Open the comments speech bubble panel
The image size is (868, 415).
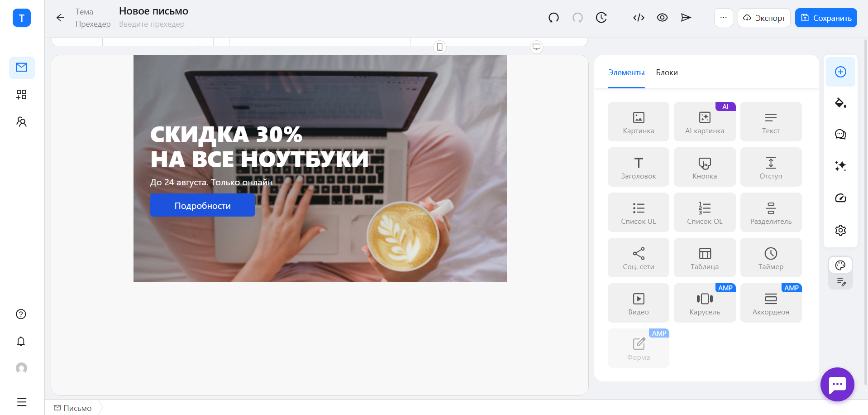click(x=840, y=135)
